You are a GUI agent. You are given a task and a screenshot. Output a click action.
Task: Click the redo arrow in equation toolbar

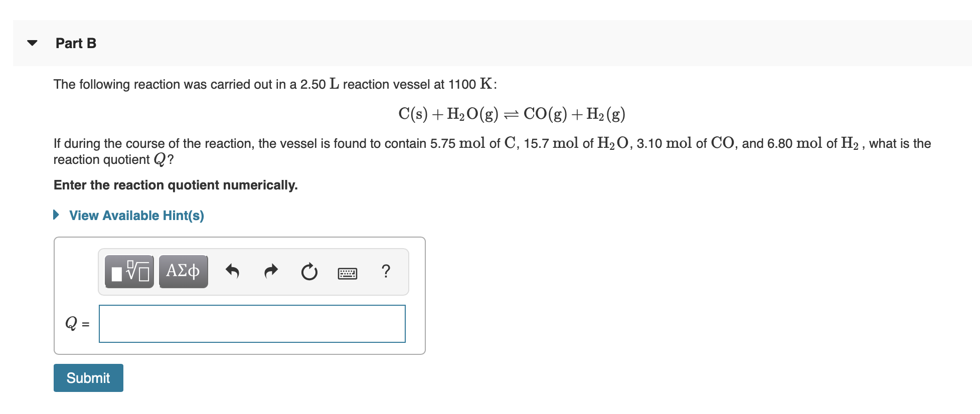coord(271,271)
